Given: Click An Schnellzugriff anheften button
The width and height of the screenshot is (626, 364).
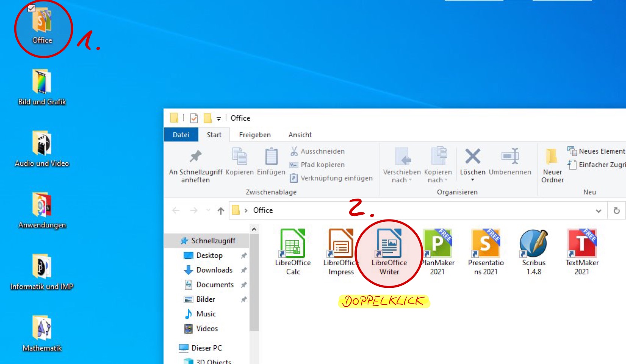Looking at the screenshot, I should click(x=195, y=165).
